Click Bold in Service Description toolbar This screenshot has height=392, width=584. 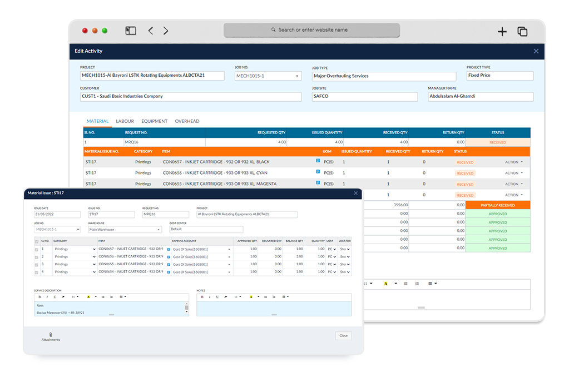(x=39, y=297)
